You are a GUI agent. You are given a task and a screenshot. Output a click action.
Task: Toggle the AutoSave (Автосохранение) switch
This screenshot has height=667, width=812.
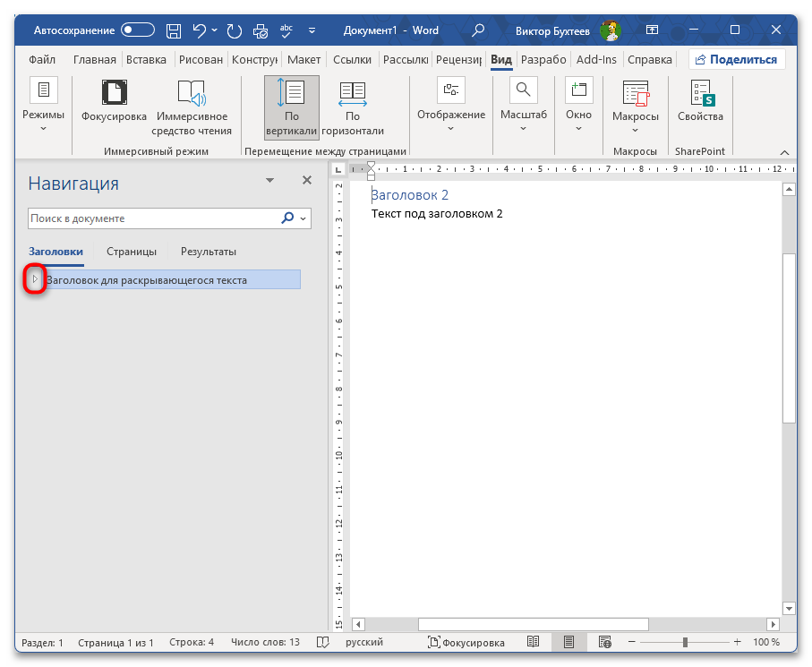pyautogui.click(x=138, y=30)
